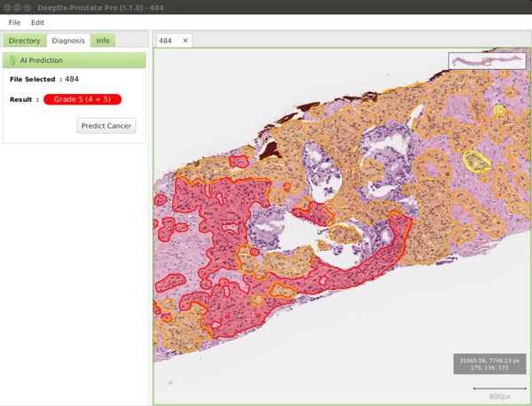Open the File menu
Image resolution: width=532 pixels, height=406 pixels.
(14, 21)
